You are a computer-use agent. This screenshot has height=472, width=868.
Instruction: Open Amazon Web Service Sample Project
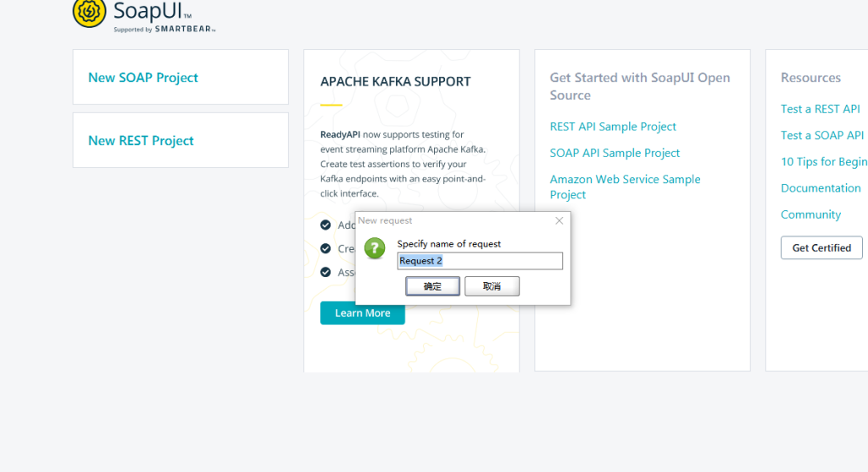[x=625, y=186]
